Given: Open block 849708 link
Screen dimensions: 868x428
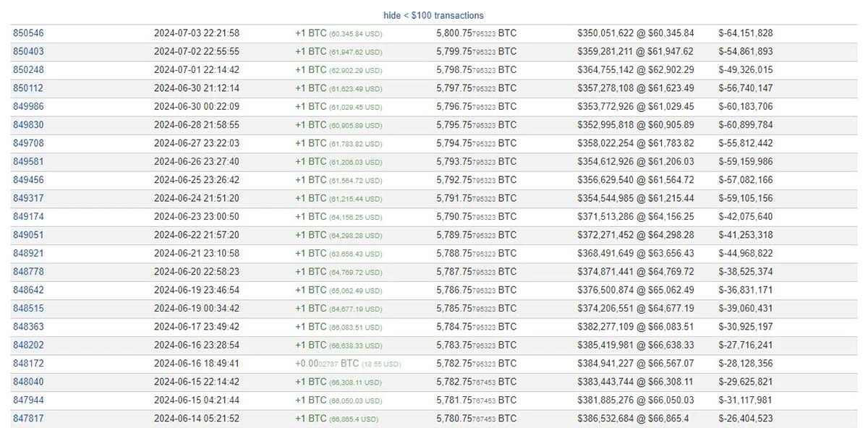Looking at the screenshot, I should pyautogui.click(x=28, y=143).
